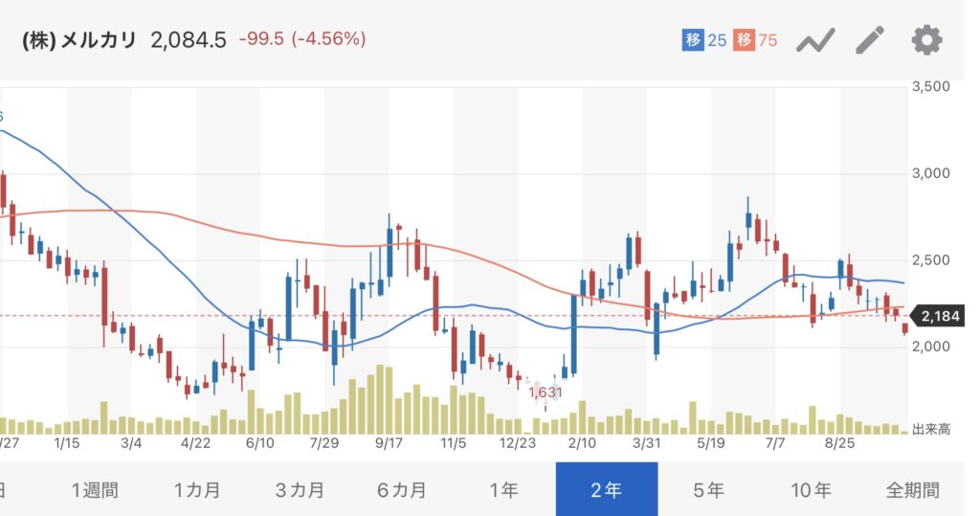Show the 5年 chart range
The height and width of the screenshot is (516, 980).
pos(708,490)
